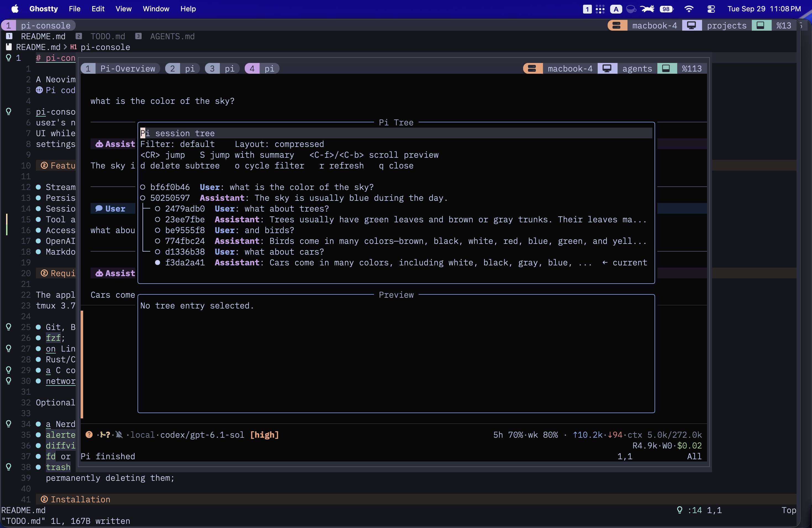This screenshot has height=528, width=812.
Task: Click the window icon before %13
Action: coord(760,26)
